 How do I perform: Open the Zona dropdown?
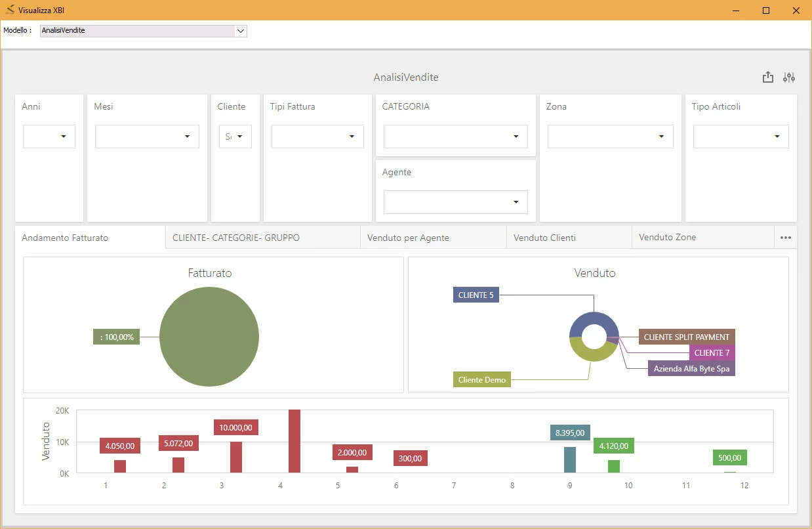click(611, 137)
